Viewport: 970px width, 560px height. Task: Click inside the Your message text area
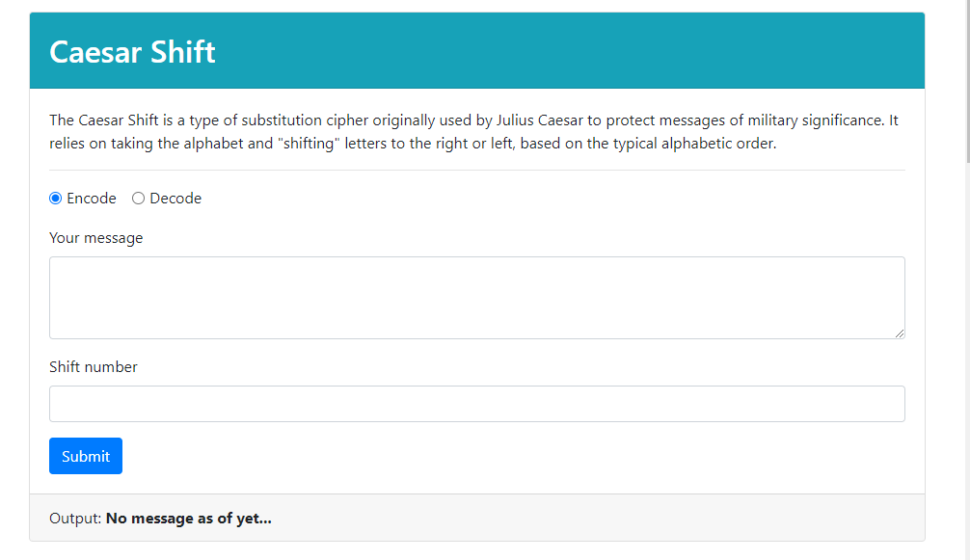pos(477,297)
